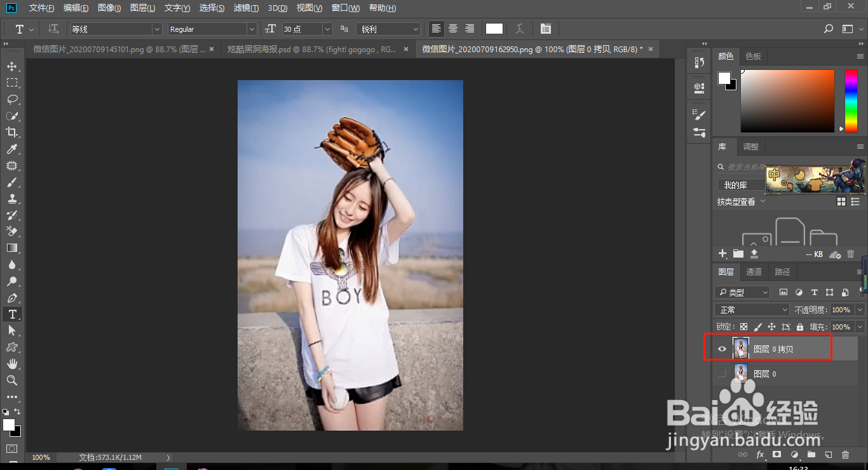
Task: Open the anti-aliasing dropdown 锐利
Action: tap(388, 29)
